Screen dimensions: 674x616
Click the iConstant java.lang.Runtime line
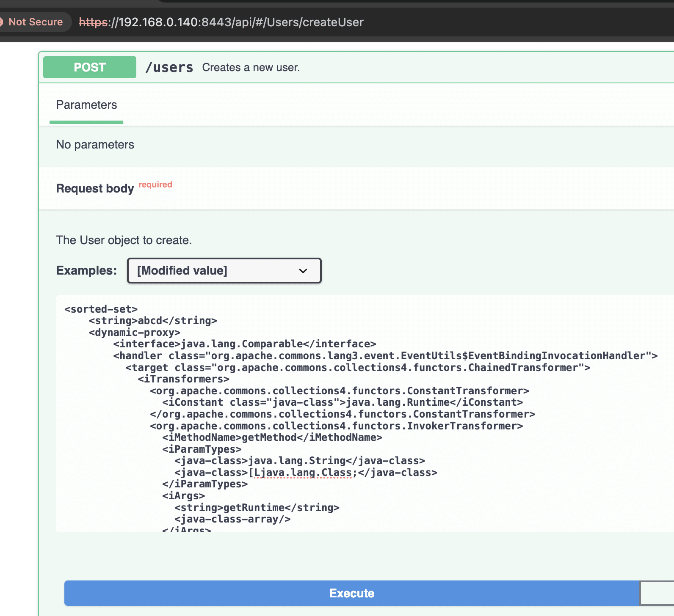[343, 402]
